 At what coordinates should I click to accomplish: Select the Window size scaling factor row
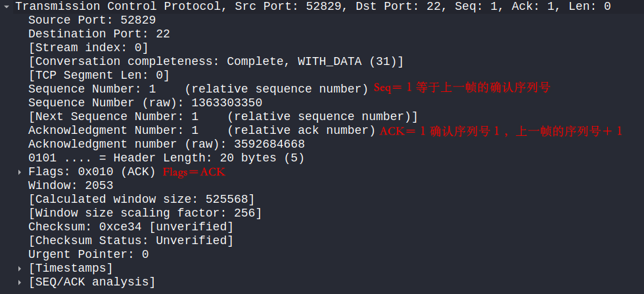[x=145, y=213]
